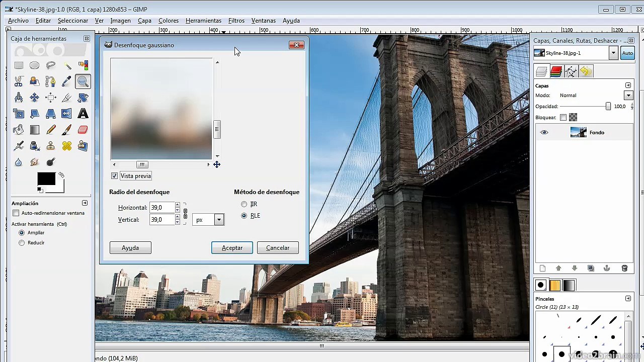Screen dimensions: 644x362
Task: Open the Herramientas menu
Action: (x=203, y=21)
